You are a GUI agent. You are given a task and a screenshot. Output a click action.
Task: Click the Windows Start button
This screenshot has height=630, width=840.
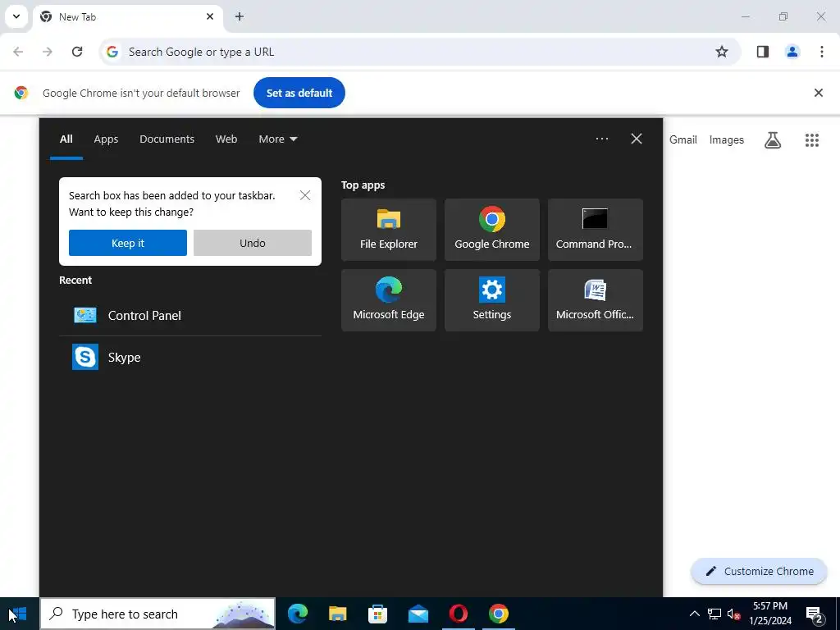(19, 614)
